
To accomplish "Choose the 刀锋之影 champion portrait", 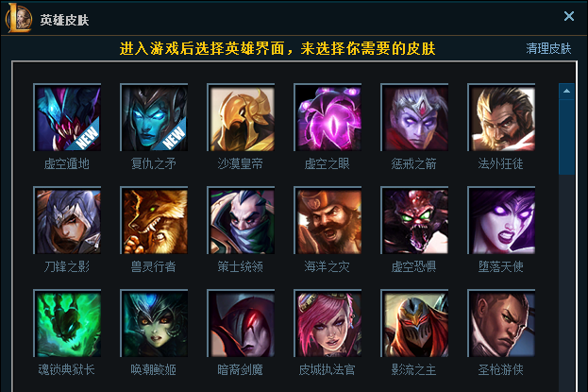I will [x=67, y=220].
